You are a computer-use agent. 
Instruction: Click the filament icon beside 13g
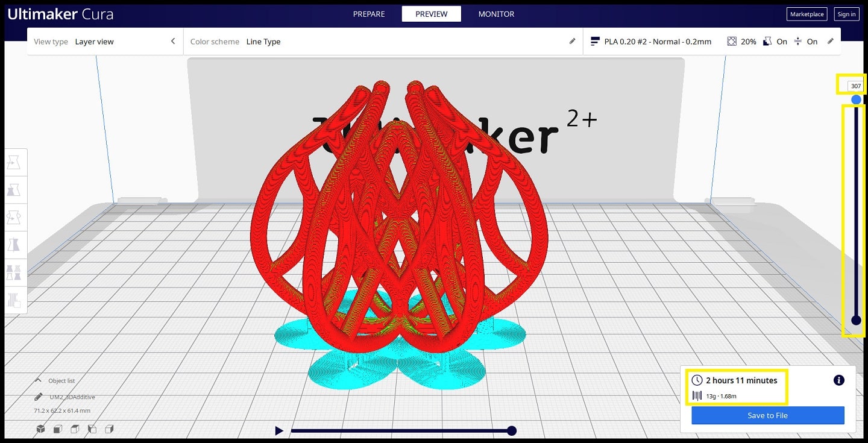click(697, 396)
